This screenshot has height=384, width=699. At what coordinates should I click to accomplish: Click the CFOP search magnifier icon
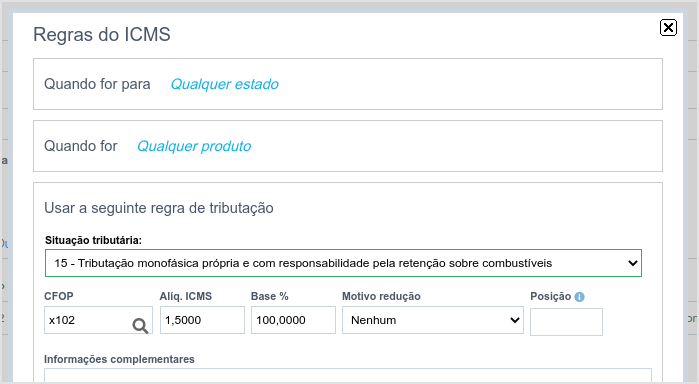click(x=140, y=326)
